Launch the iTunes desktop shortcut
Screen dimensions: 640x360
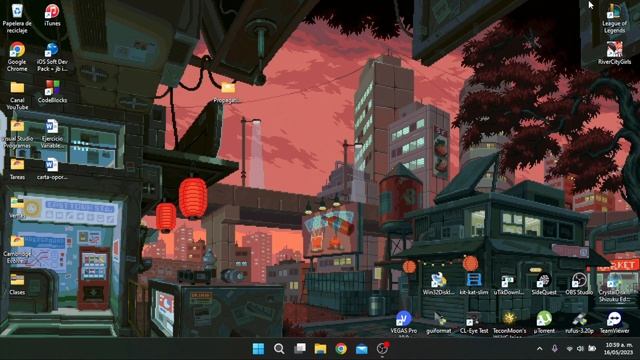point(52,16)
